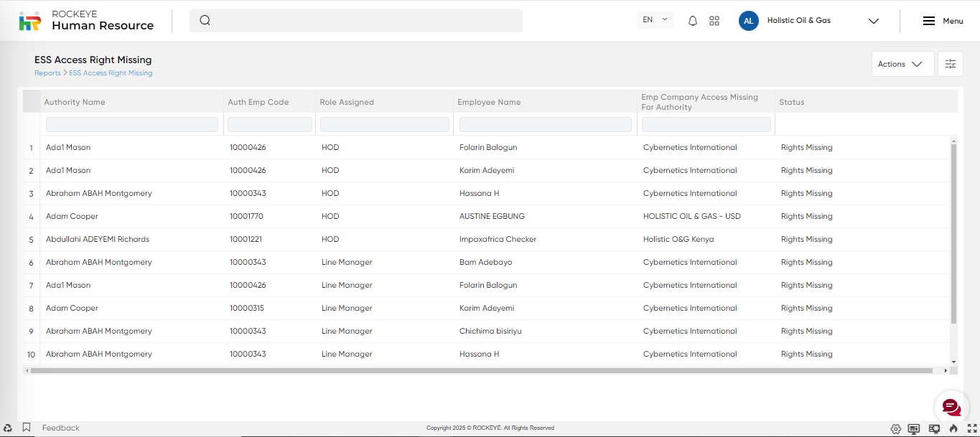Click HOLISTIC OIL & GAS - USD cell
This screenshot has width=980, height=437.
[x=692, y=216]
